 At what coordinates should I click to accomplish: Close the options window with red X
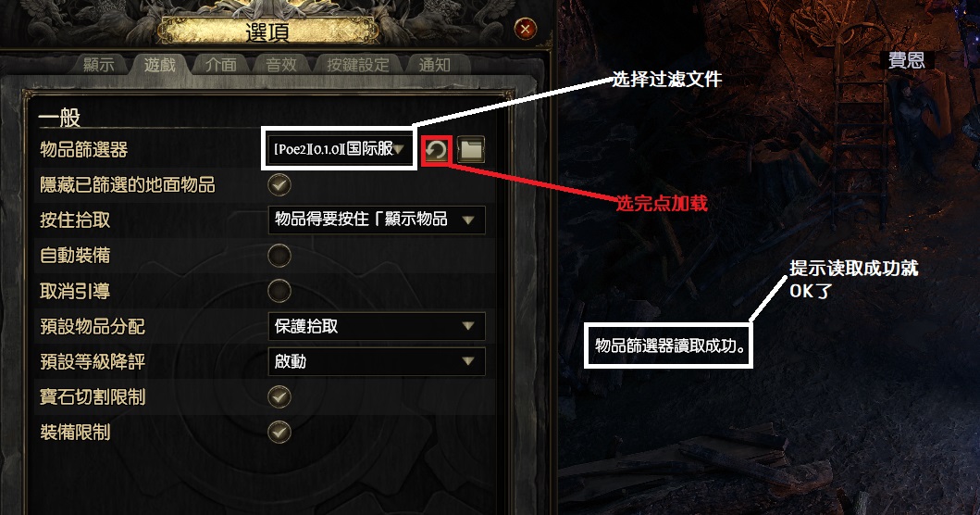525,29
